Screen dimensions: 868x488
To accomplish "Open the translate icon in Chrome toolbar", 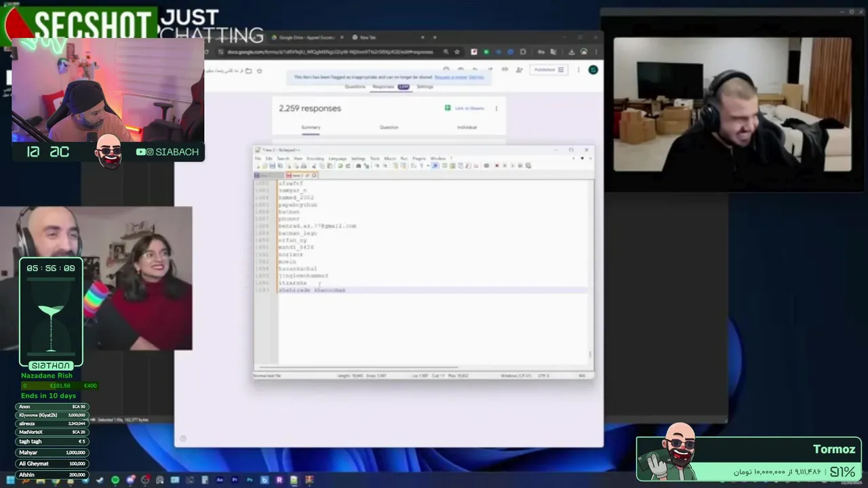I will [x=553, y=52].
